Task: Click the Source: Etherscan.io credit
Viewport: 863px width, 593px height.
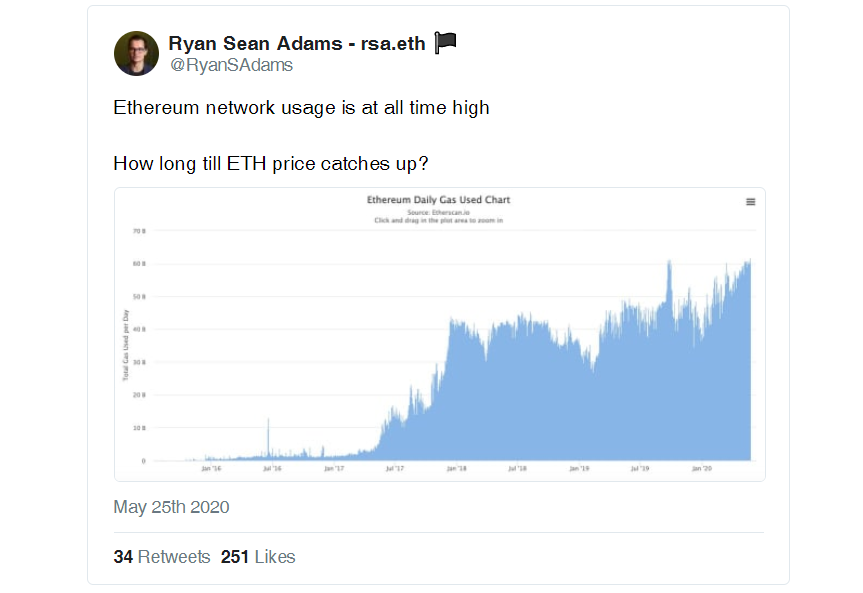Action: pyautogui.click(x=438, y=212)
